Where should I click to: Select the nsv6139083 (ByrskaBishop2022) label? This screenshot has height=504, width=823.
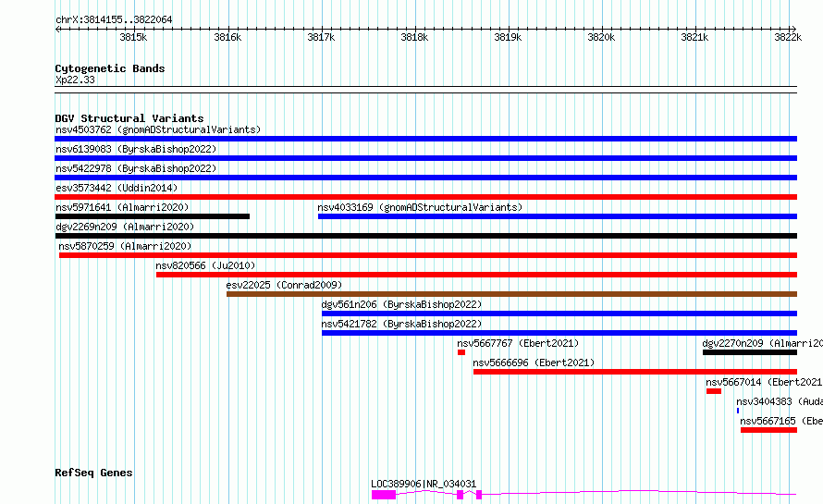tap(136, 149)
